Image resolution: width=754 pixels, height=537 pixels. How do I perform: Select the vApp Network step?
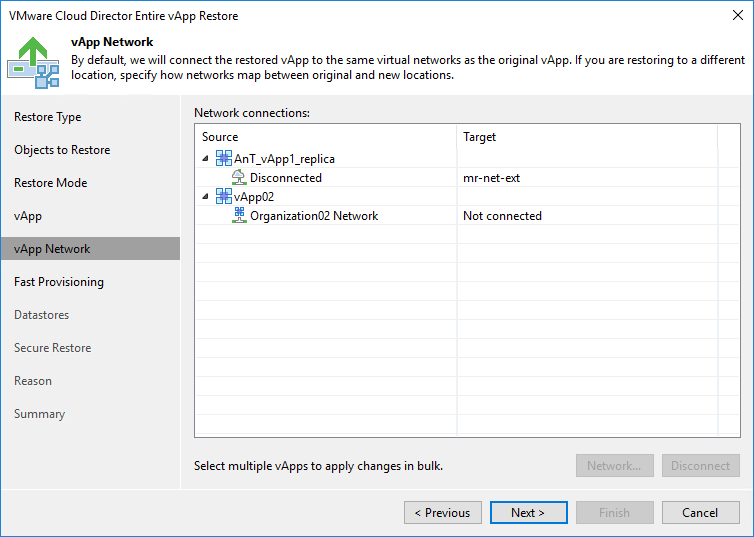pos(90,249)
